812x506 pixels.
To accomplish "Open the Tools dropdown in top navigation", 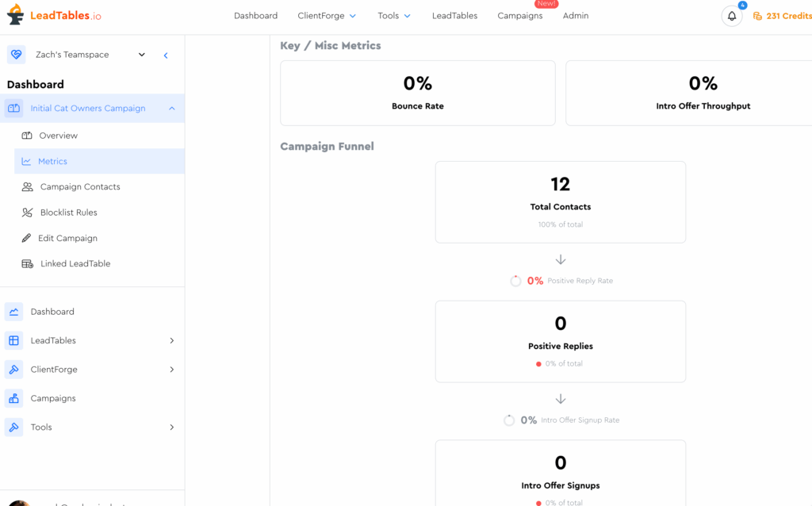I will pyautogui.click(x=394, y=16).
